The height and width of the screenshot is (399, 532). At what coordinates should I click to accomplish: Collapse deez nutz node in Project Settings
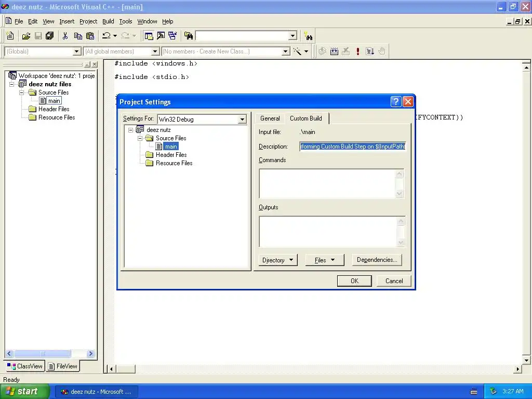tap(130, 130)
